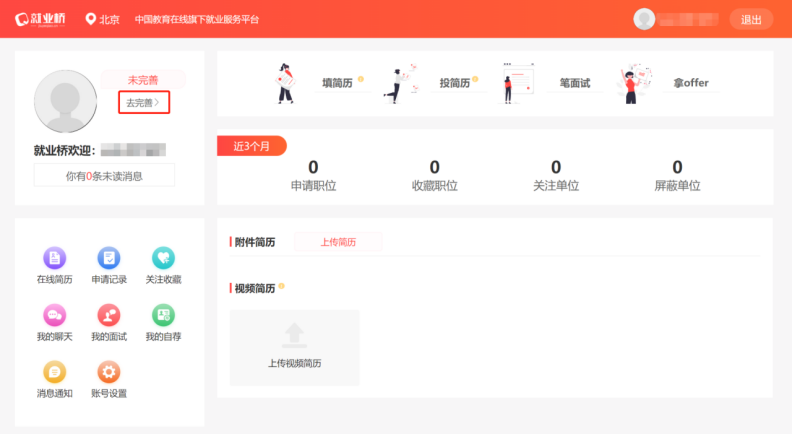Click the 去完善 chevron link
Viewport: 792px width, 434px height.
143,102
